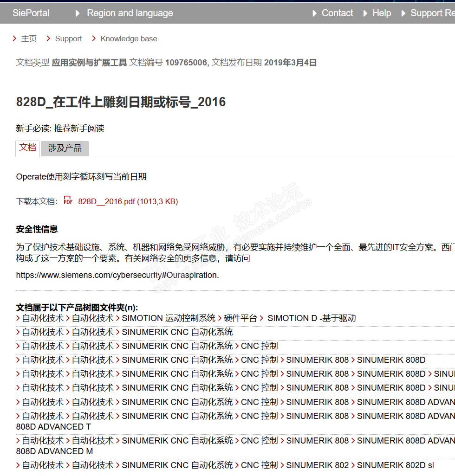This screenshot has height=476, width=455.
Task: Open the 808D ADVANCED M folder link
Action: 54,451
